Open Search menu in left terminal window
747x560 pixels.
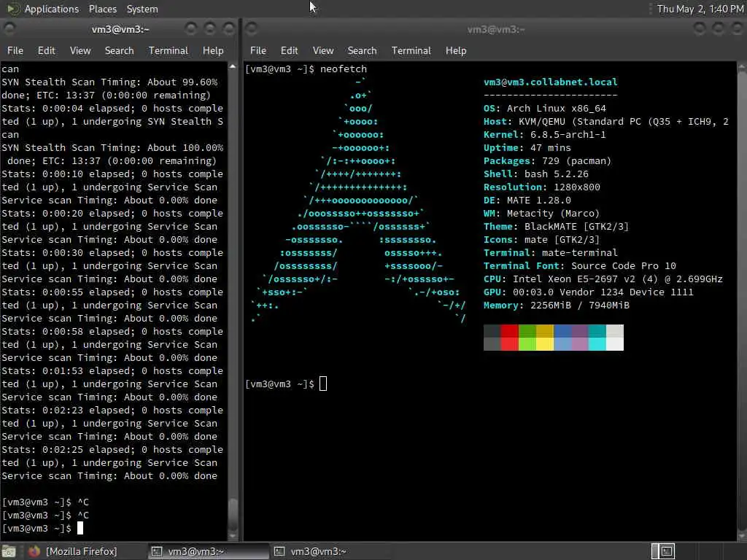click(119, 50)
